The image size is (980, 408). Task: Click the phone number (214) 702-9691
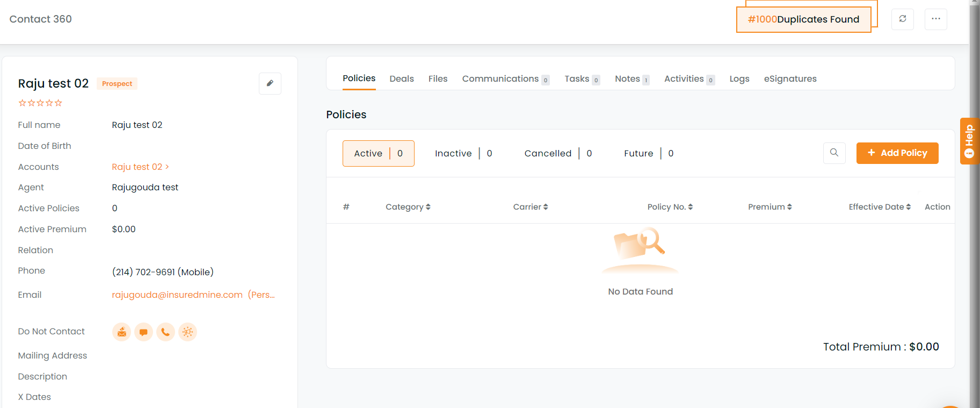tap(163, 272)
